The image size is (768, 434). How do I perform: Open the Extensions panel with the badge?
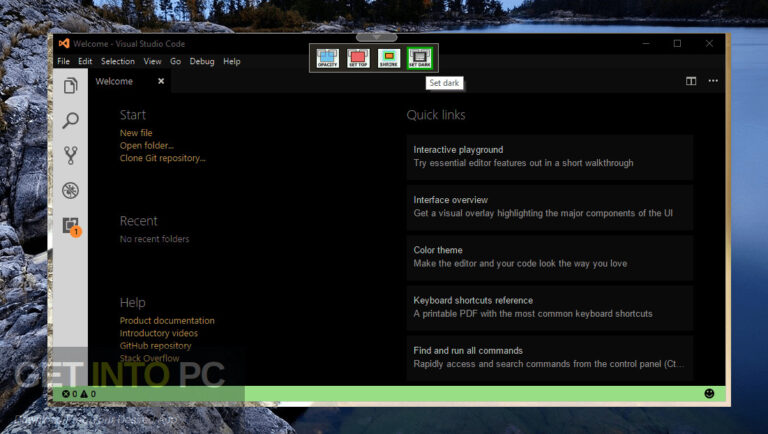pos(72,226)
